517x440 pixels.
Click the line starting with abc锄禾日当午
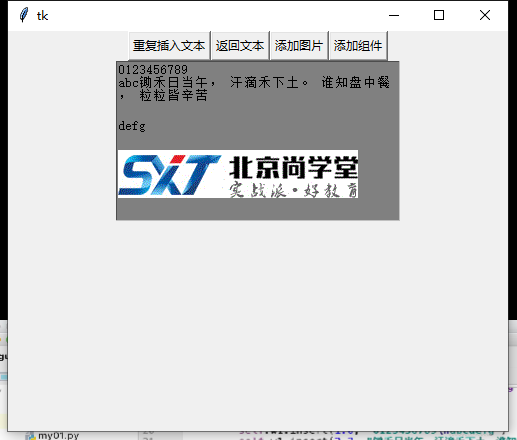pos(254,82)
